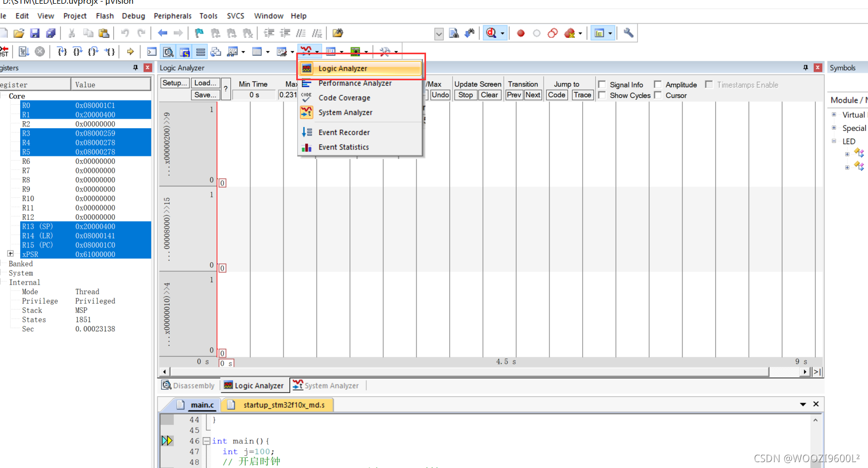Click the Step Into braces icon
Viewport: 868px width, 468px height.
62,52
